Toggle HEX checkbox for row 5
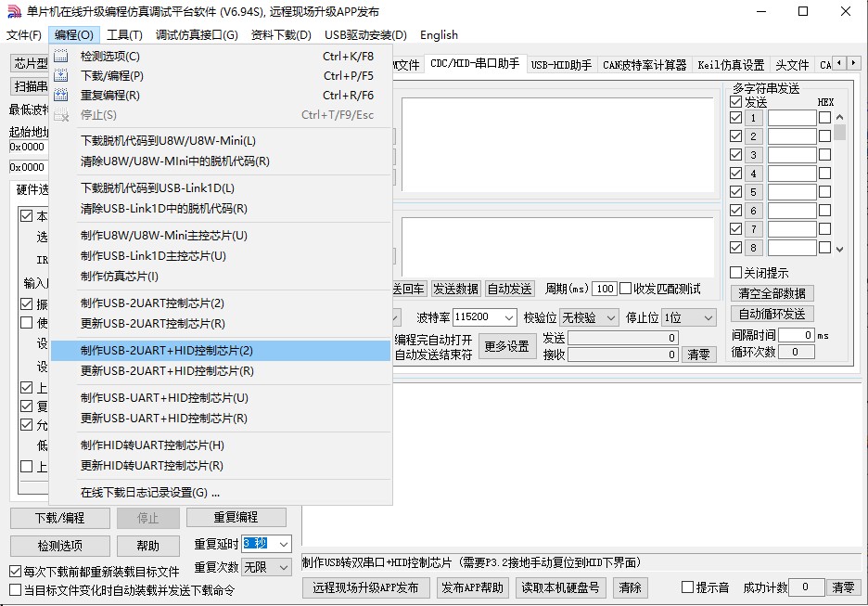 point(824,192)
